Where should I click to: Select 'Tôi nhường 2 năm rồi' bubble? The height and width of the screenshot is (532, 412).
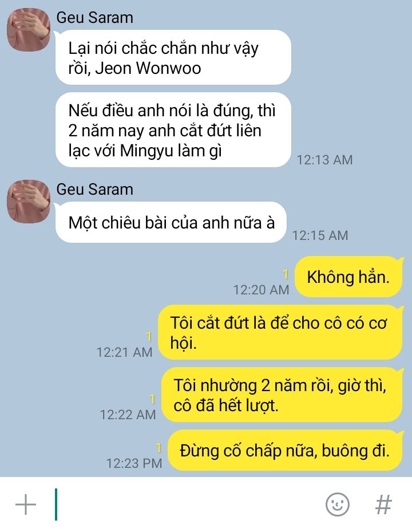pos(282,395)
